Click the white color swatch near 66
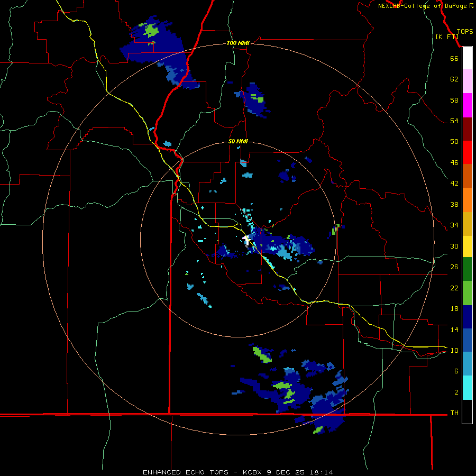Viewport: 476px width, 476px height. click(467, 58)
